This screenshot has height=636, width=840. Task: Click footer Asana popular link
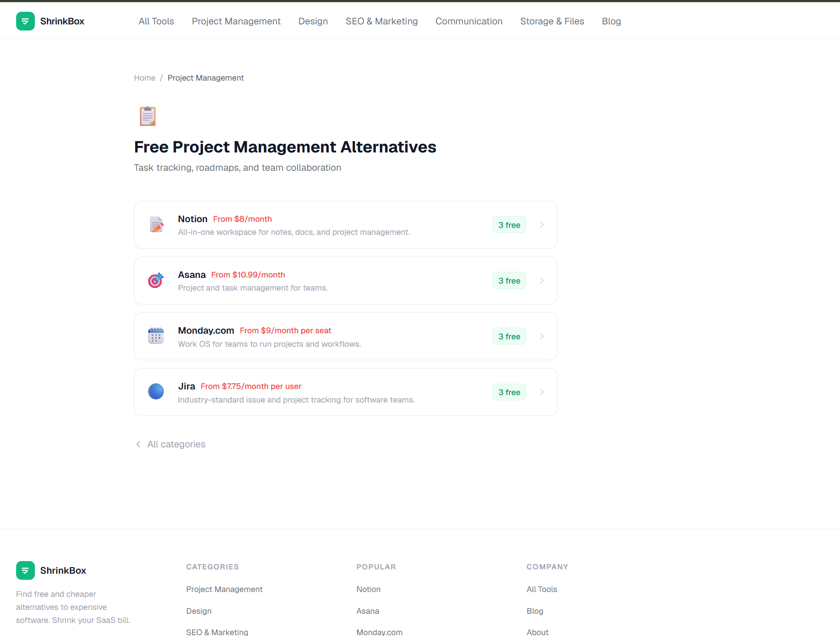click(368, 611)
